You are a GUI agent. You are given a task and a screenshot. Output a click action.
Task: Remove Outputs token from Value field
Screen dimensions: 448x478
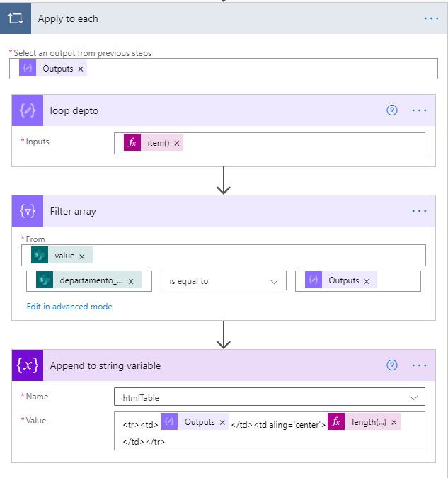(222, 422)
